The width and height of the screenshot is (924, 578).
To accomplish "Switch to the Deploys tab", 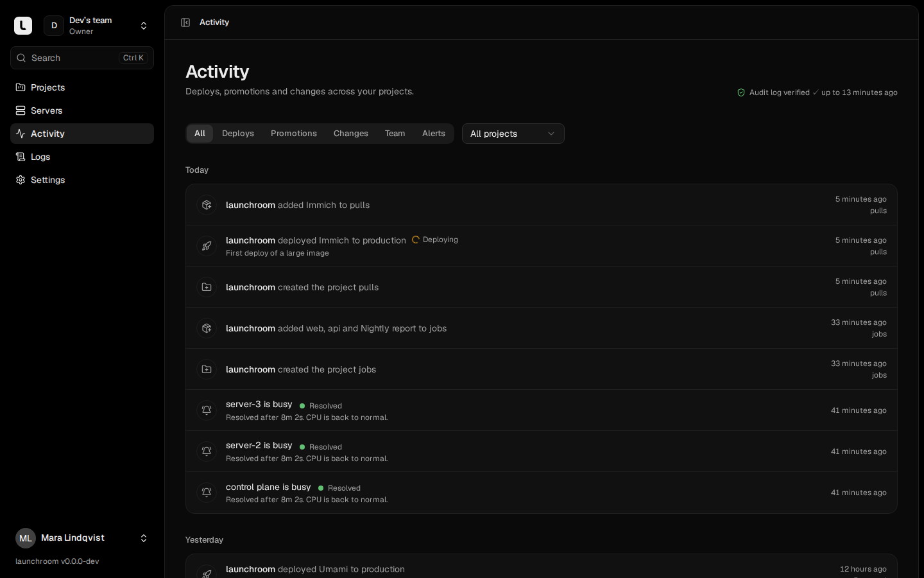I will click(238, 134).
